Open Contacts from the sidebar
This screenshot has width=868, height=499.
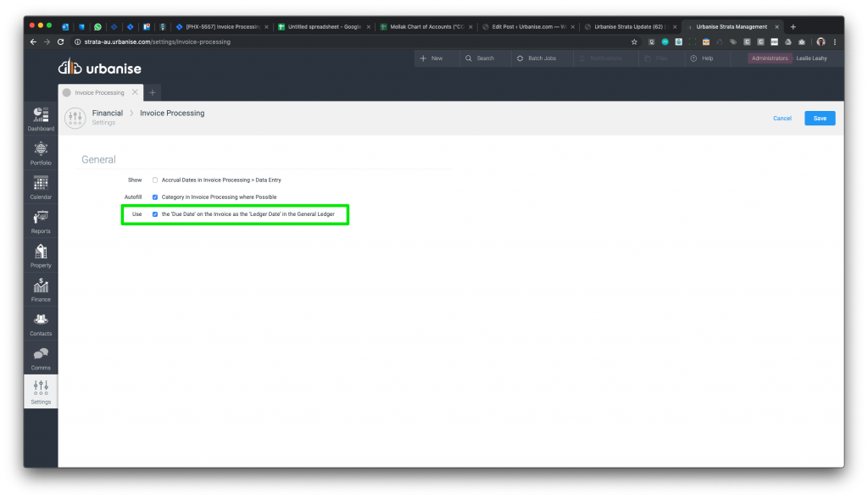41,323
